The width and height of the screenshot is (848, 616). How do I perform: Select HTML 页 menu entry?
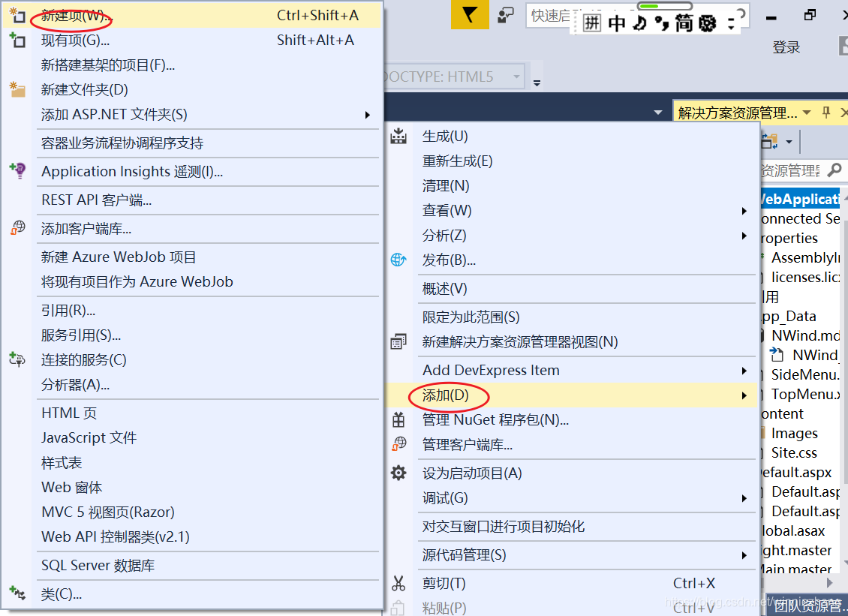[x=191, y=413]
